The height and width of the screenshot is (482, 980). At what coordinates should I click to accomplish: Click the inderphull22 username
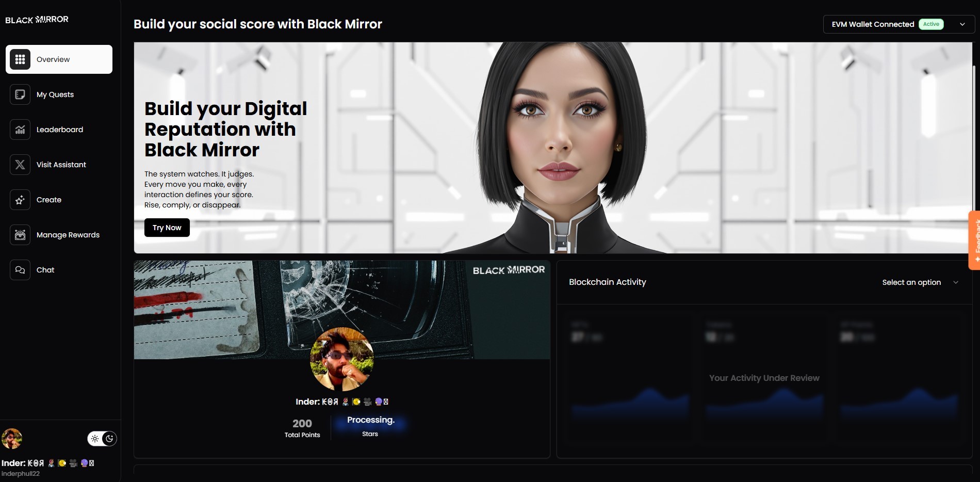point(21,474)
